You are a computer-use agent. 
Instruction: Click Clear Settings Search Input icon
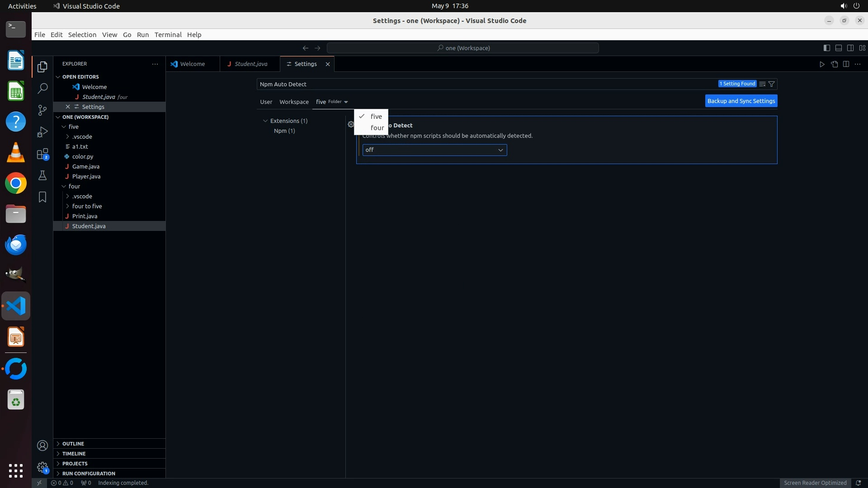(762, 84)
